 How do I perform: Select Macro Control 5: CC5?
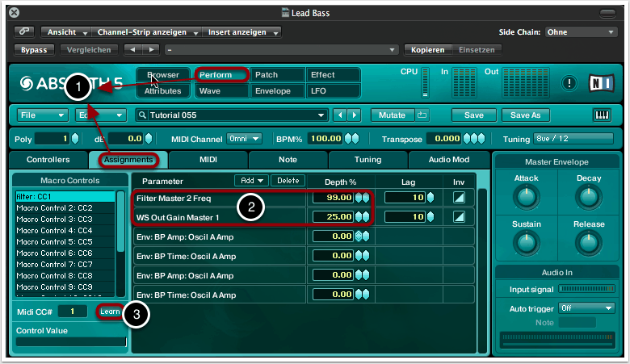pyautogui.click(x=65, y=241)
